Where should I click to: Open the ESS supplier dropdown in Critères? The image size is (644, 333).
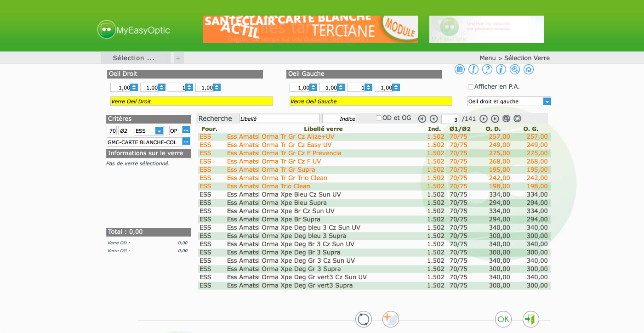click(149, 130)
